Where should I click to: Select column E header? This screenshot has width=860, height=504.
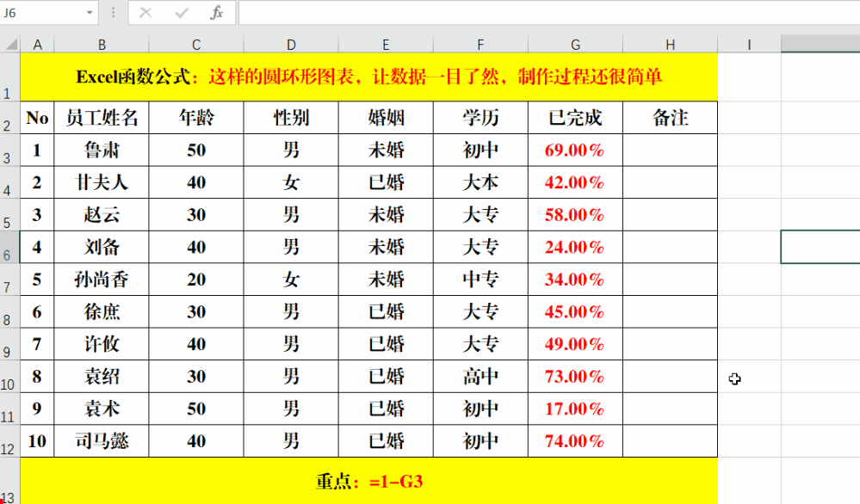click(x=386, y=45)
